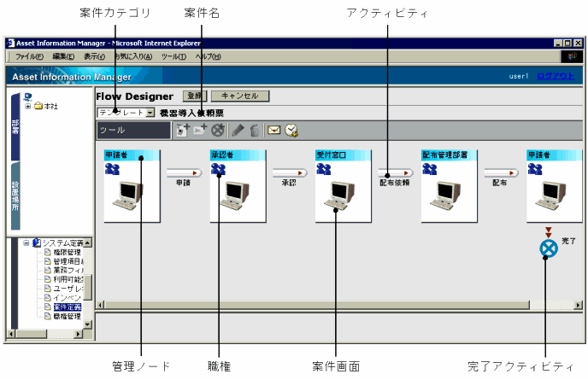
Task: Click the flow canvas horizontal scrollbar right arrow
Action: point(579,305)
